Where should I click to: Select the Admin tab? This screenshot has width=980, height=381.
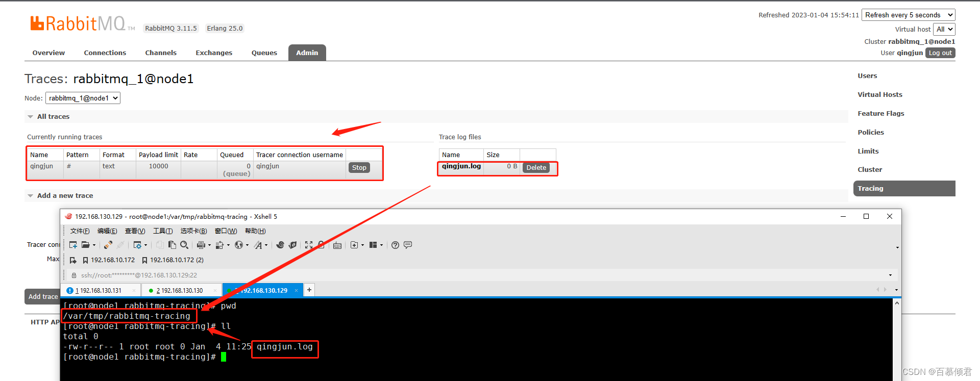307,53
